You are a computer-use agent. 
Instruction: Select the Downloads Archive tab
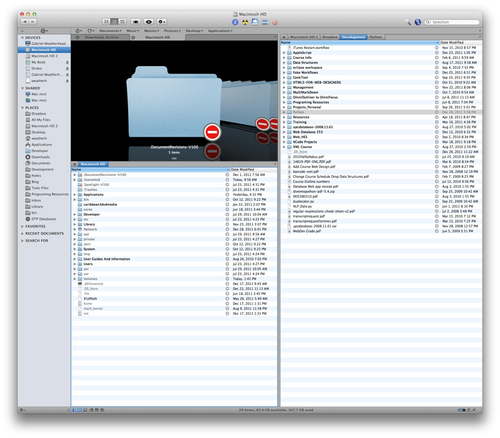tap(101, 37)
